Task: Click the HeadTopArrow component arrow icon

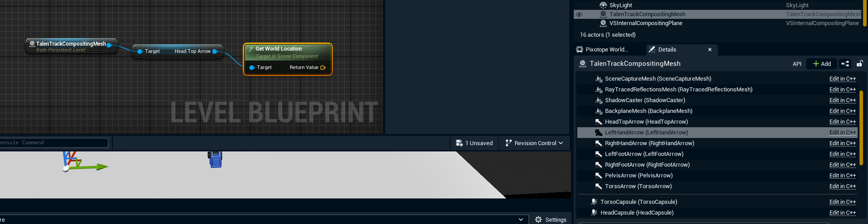Action: pyautogui.click(x=598, y=122)
